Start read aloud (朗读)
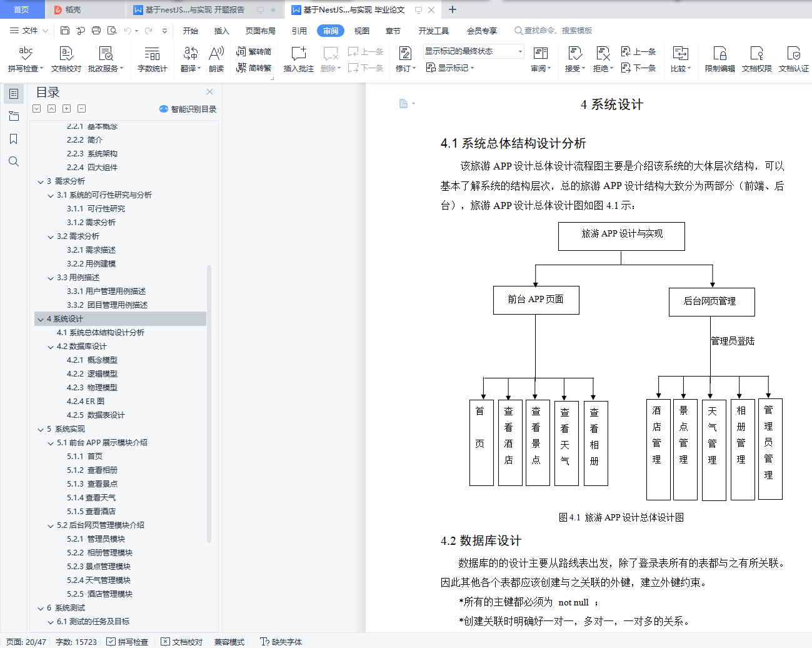Image resolution: width=812 pixels, height=648 pixels. [x=216, y=59]
